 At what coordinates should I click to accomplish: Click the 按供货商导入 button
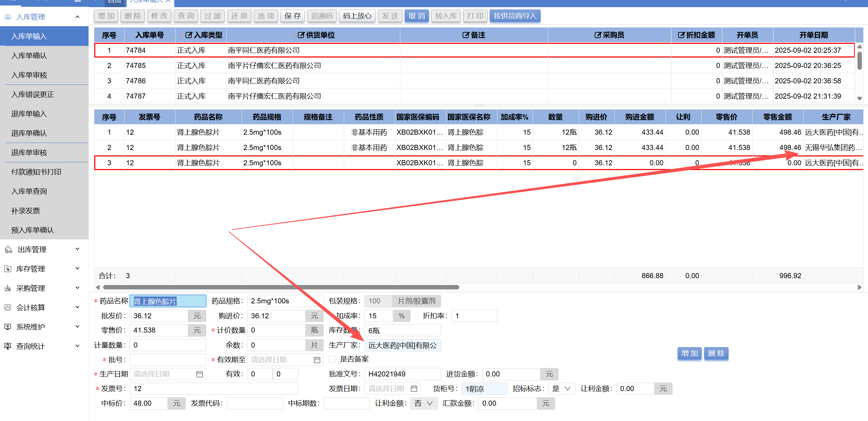tap(515, 16)
